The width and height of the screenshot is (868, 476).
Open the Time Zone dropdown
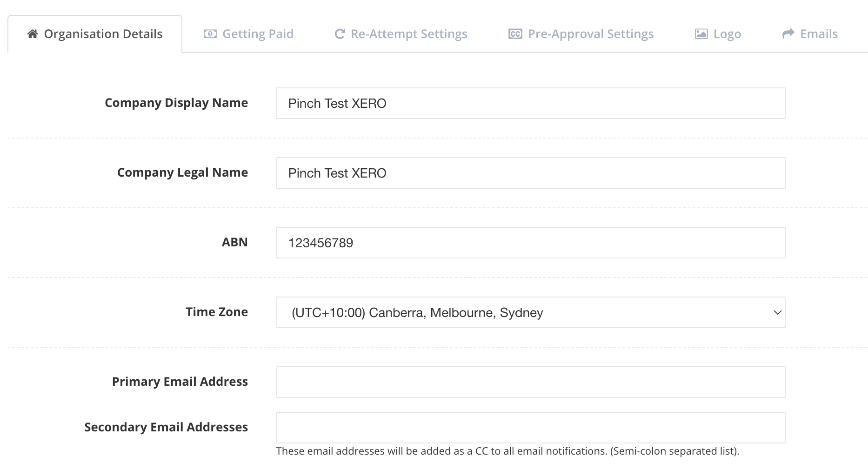[531, 312]
